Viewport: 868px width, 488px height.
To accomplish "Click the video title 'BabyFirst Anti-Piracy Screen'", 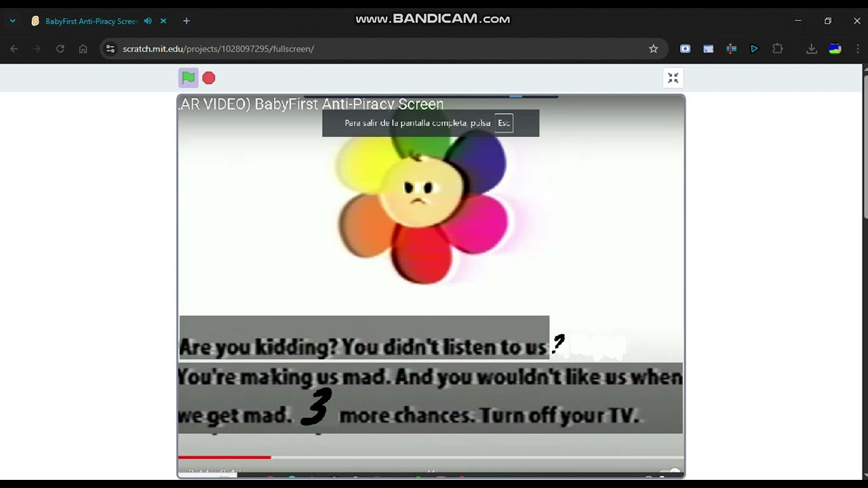I will (x=349, y=104).
